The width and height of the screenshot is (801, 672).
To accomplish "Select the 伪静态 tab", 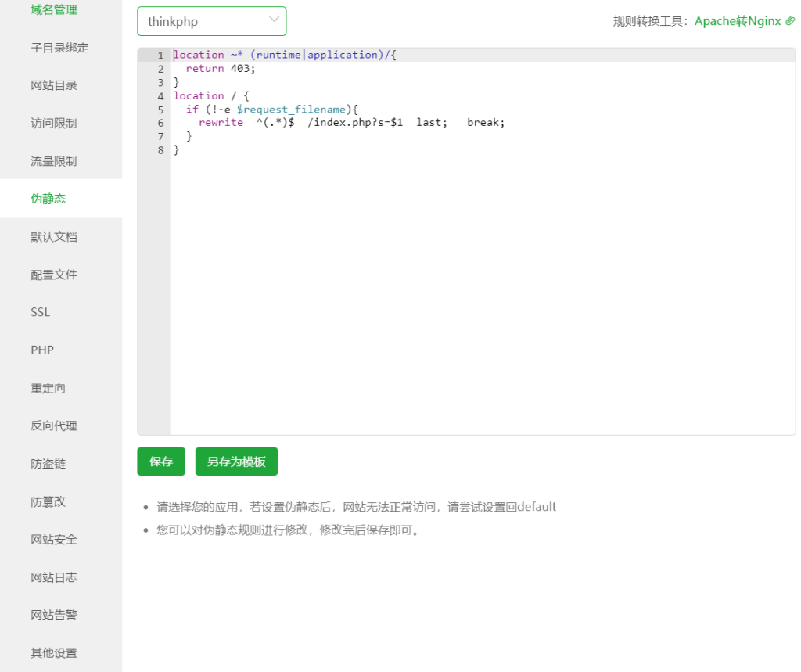I will (x=48, y=199).
